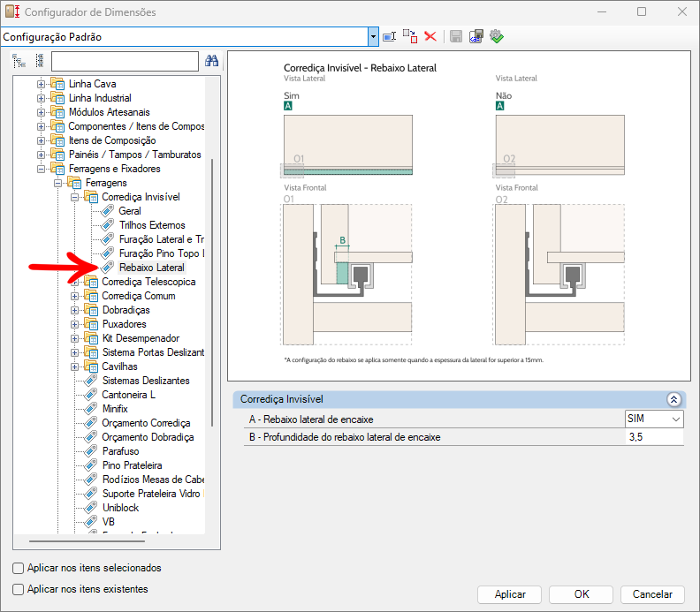Click the tag icon beside VB

coord(91,521)
